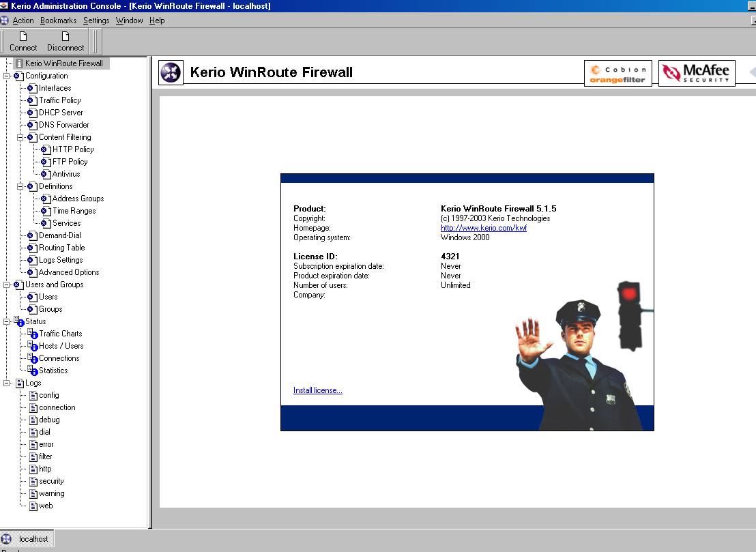Click the security log document icon

(x=33, y=482)
